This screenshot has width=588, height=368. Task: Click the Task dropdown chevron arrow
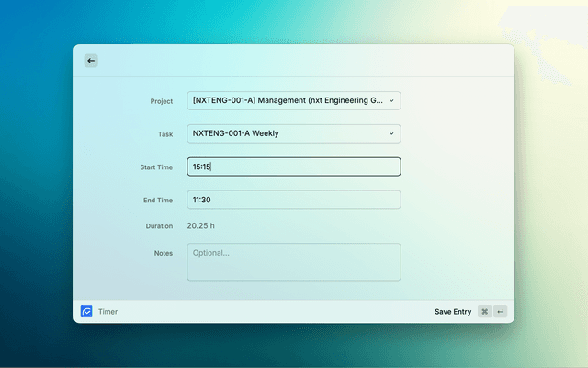pos(391,133)
